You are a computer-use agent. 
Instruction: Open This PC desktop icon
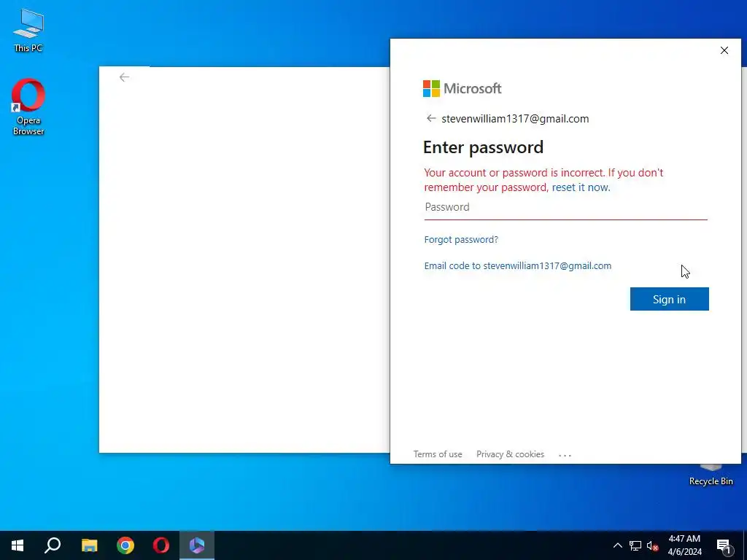point(28,29)
